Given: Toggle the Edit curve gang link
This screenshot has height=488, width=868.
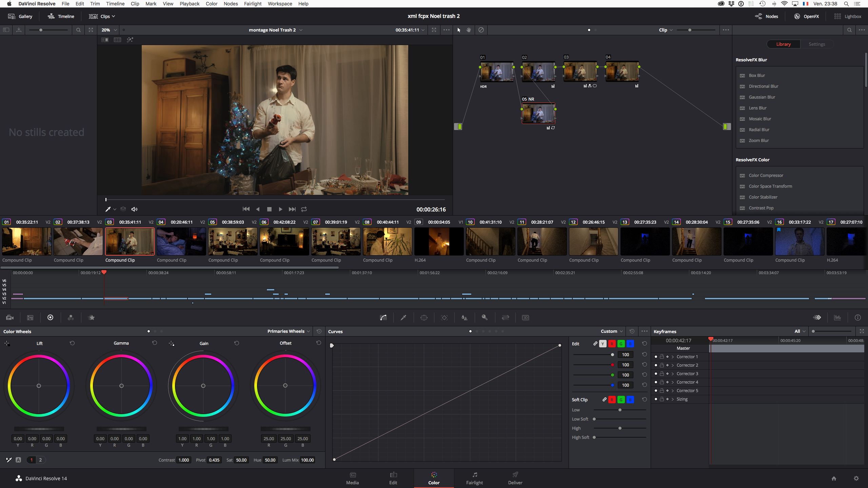Looking at the screenshot, I should point(595,344).
